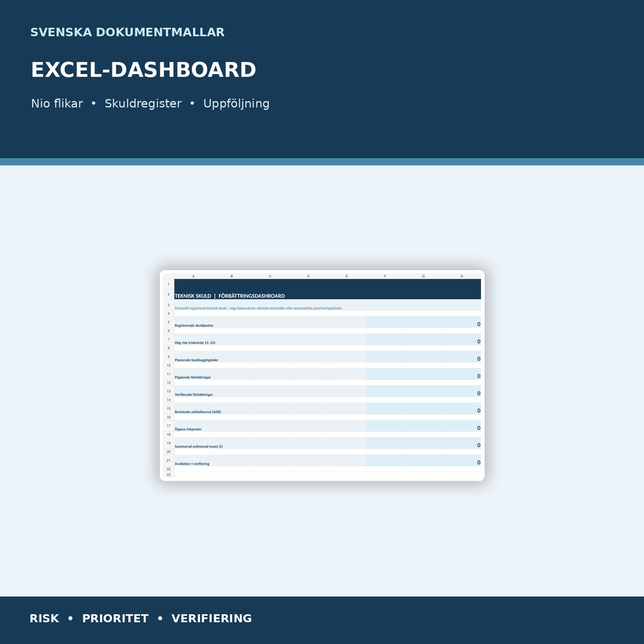The image size is (644, 644).
Task: Click the EXCEL-DASHBOARD title
Action: [x=143, y=70]
